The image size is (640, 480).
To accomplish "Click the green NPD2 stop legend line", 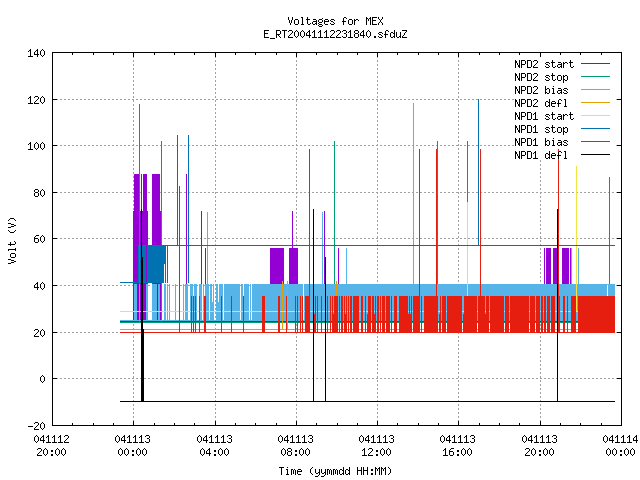I will (x=596, y=77).
